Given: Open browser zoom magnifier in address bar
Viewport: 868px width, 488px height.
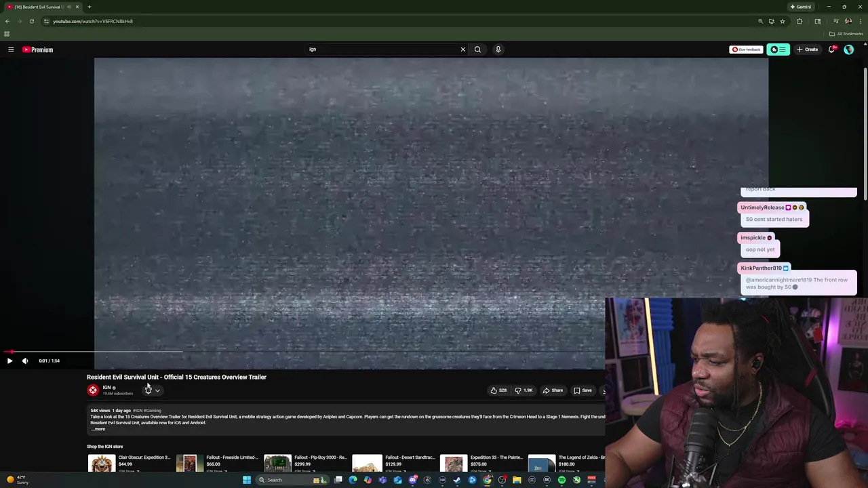Looking at the screenshot, I should [760, 21].
